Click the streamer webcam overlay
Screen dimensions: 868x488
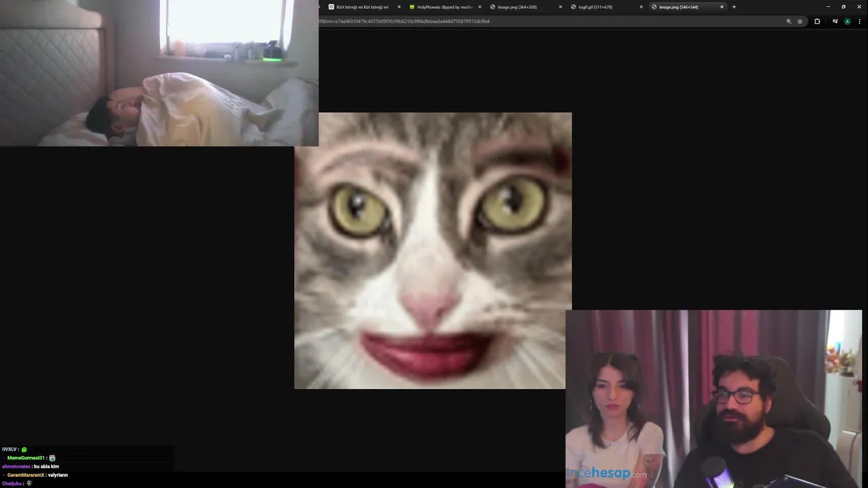point(713,399)
